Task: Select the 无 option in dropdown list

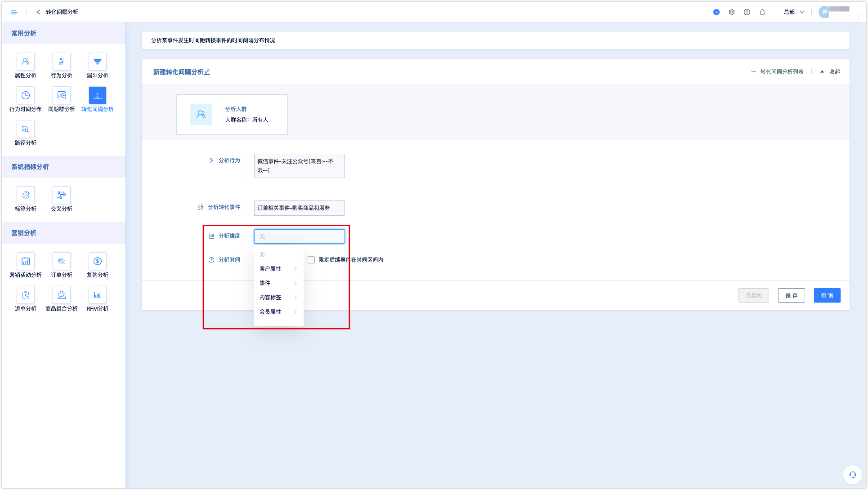Action: (x=278, y=254)
